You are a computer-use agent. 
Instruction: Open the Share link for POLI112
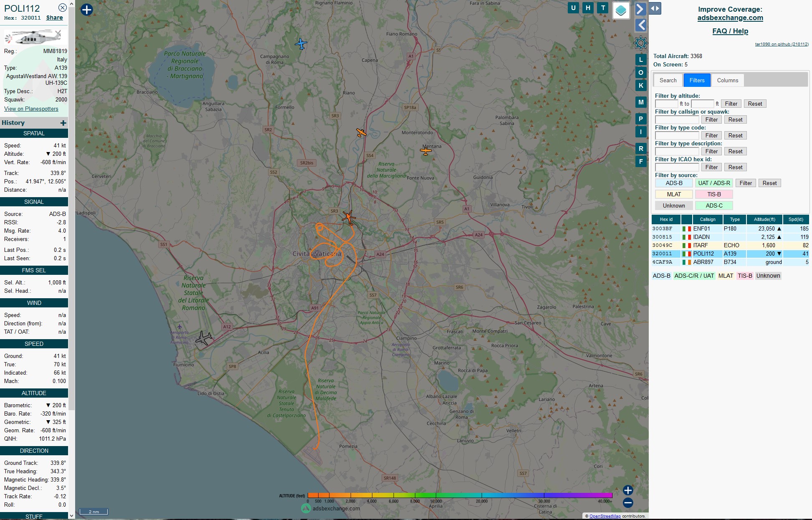click(54, 18)
